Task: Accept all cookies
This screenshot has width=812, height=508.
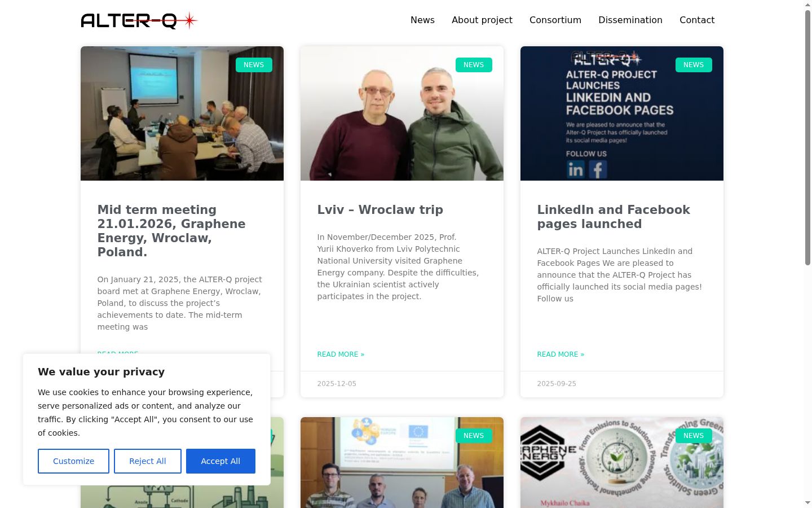Action: click(x=220, y=461)
